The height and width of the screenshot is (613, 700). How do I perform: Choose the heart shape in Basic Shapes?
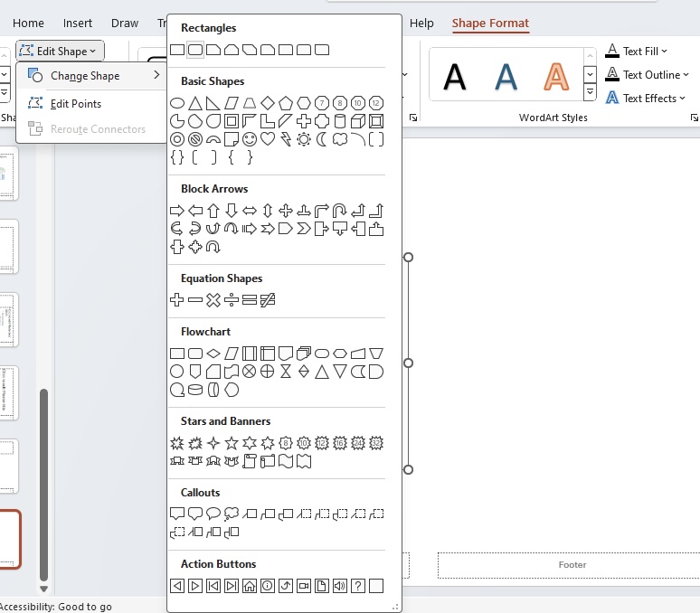click(x=268, y=139)
